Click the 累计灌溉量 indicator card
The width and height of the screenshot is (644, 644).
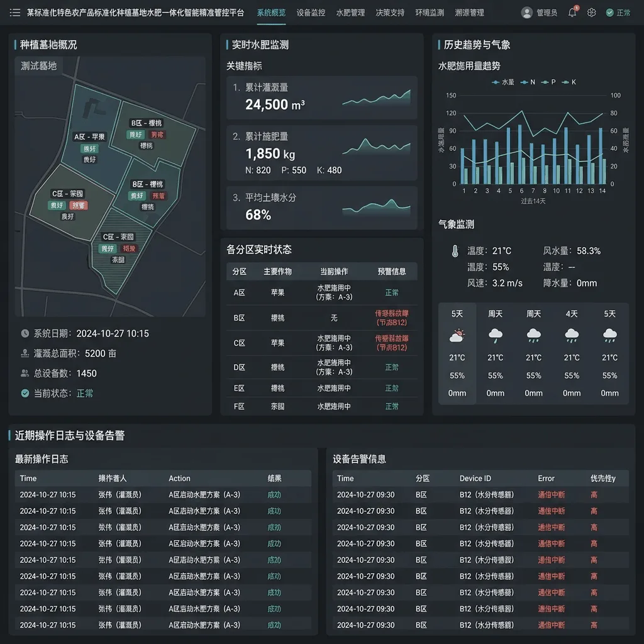[321, 97]
